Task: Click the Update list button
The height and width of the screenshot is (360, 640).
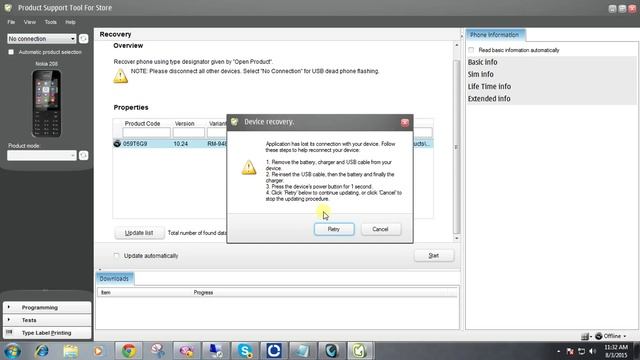Action: 139,233
